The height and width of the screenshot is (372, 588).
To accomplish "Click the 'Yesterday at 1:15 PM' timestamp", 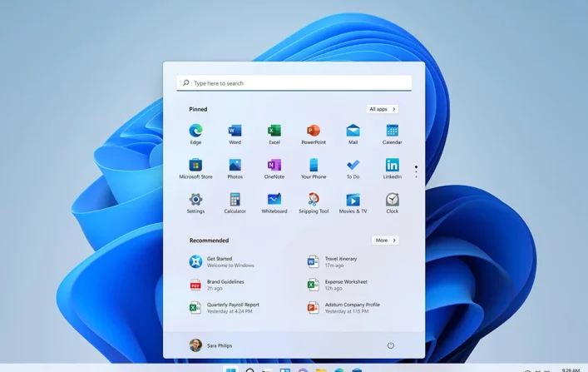I will coord(347,311).
